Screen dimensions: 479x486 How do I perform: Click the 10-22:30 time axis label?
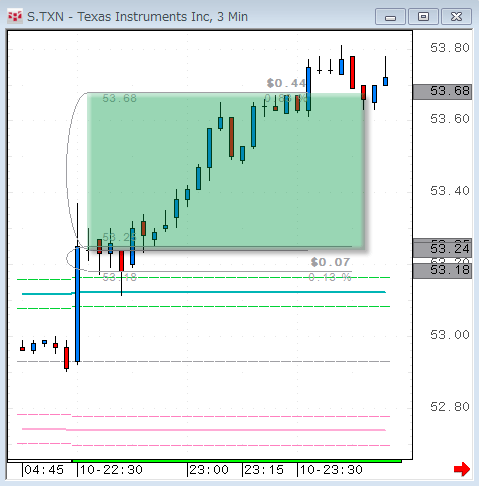(x=111, y=470)
